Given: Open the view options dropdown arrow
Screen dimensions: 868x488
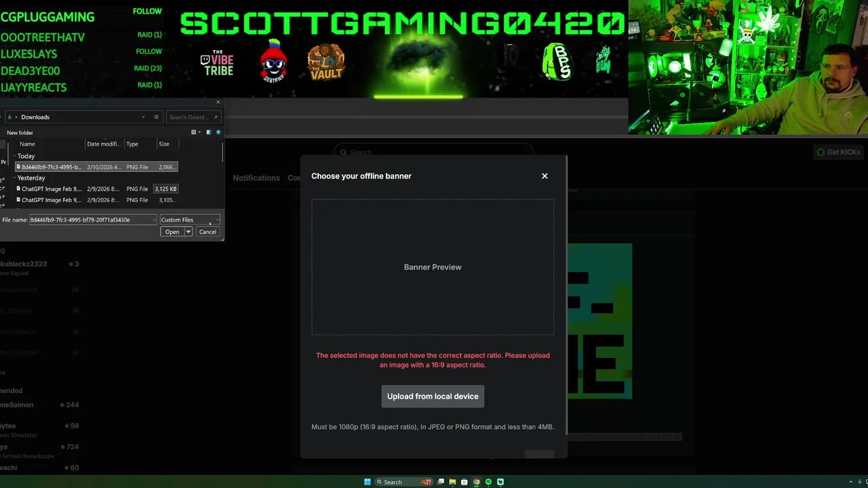Looking at the screenshot, I should [199, 132].
